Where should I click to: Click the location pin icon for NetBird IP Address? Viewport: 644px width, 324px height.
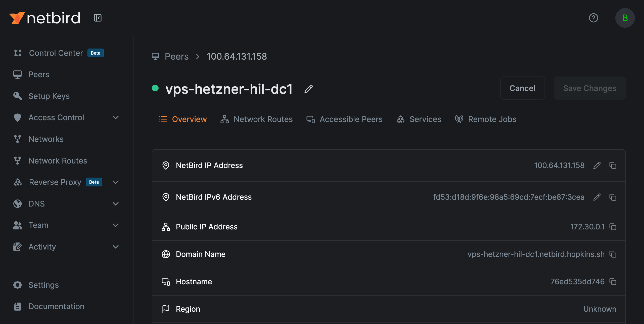[166, 165]
